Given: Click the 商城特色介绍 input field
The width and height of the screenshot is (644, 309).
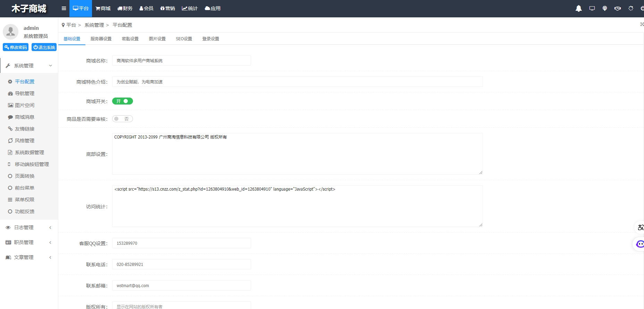Looking at the screenshot, I should (x=298, y=82).
